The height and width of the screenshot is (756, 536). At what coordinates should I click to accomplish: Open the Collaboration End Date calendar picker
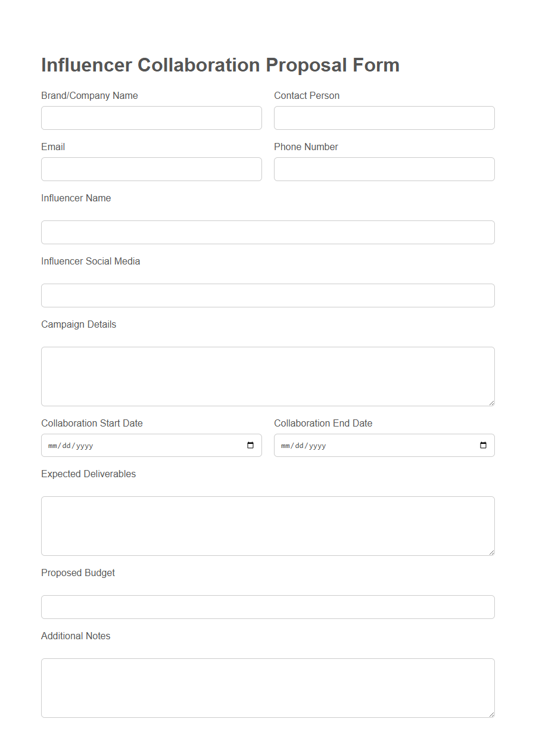(483, 445)
